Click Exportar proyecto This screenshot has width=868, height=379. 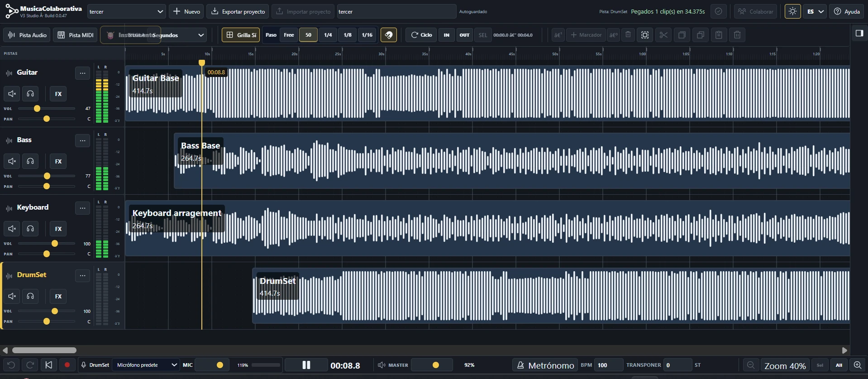coord(238,11)
